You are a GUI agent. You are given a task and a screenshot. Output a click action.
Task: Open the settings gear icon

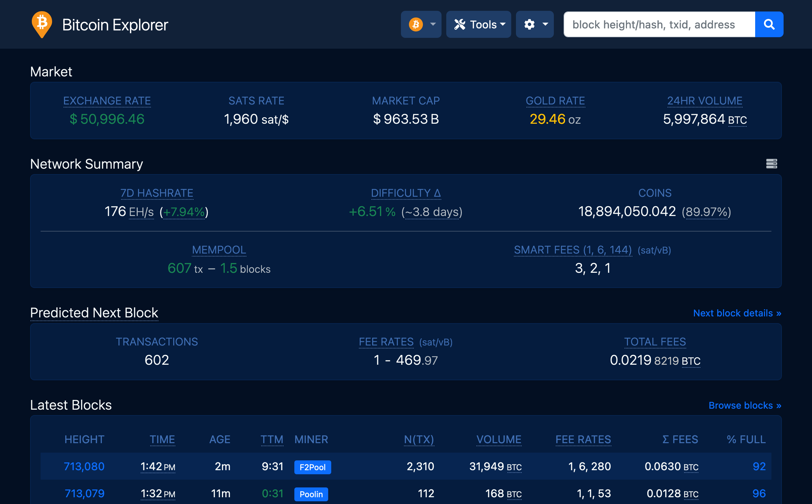[529, 24]
